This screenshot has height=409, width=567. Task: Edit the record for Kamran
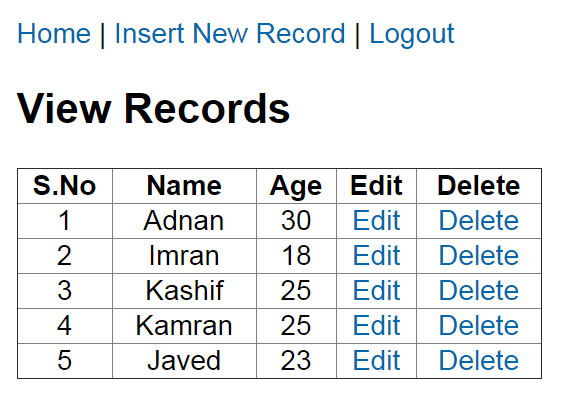click(376, 325)
